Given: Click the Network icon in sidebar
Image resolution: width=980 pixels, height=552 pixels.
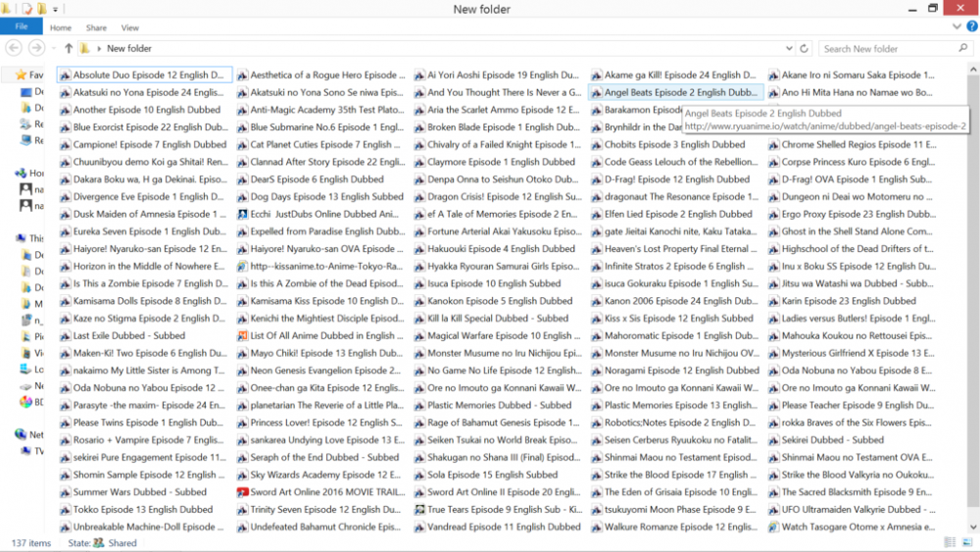Looking at the screenshot, I should point(21,434).
